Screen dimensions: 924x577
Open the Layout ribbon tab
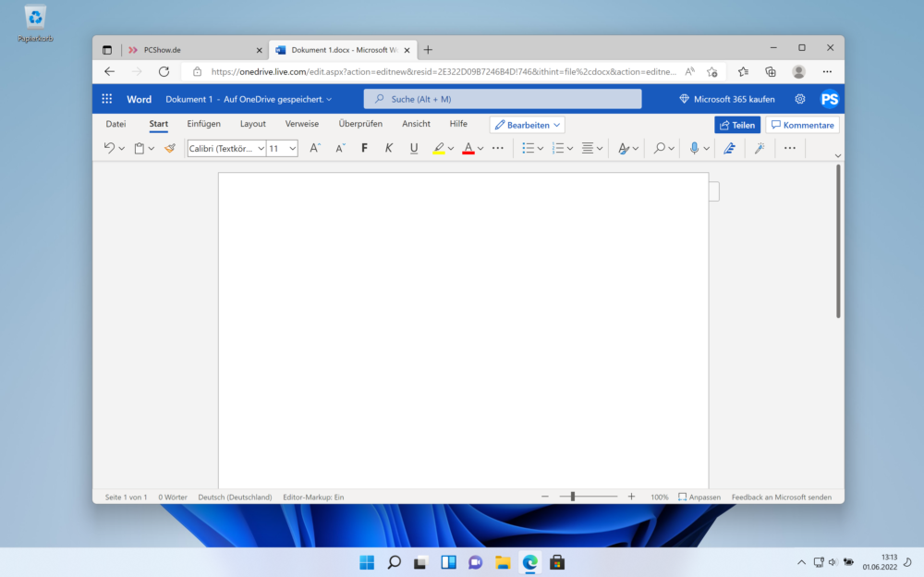click(x=252, y=124)
